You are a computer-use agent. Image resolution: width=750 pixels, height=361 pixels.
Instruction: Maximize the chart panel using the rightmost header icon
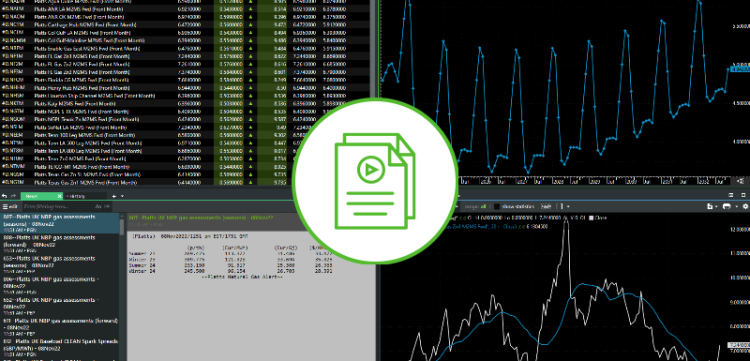744,195
